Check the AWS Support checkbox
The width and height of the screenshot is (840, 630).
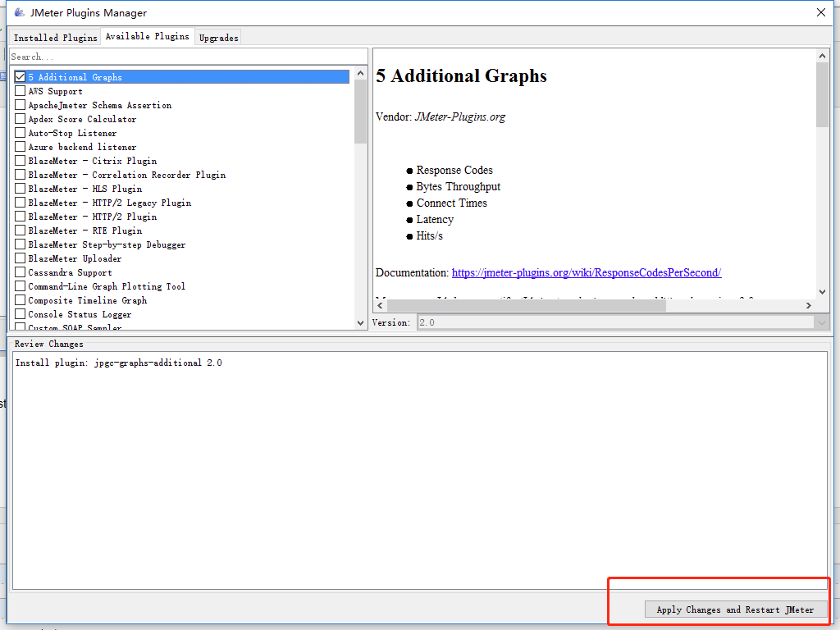tap(21, 90)
